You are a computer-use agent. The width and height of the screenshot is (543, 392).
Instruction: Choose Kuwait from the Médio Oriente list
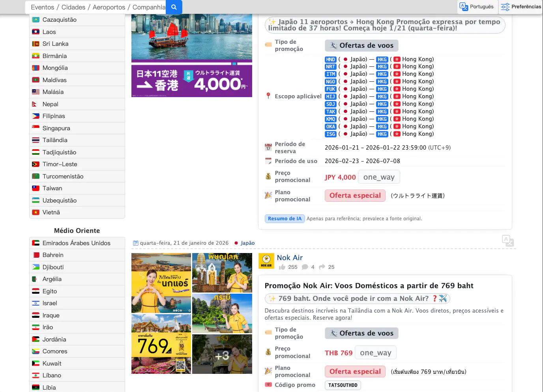pyautogui.click(x=77, y=364)
